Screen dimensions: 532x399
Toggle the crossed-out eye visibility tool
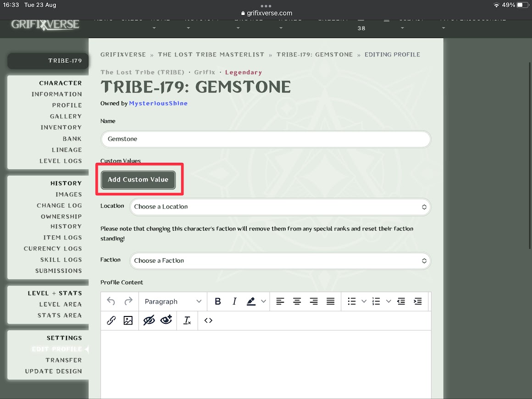click(x=149, y=321)
